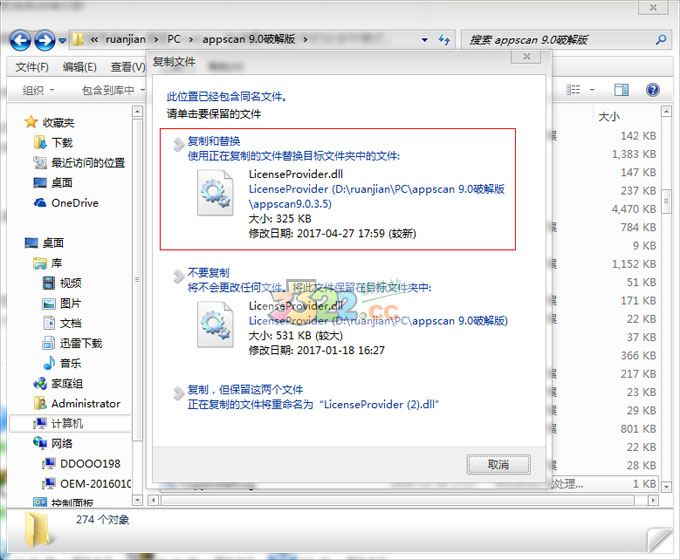680x560 pixels.
Task: Click file list scrollbar down arrow
Action: 666,487
